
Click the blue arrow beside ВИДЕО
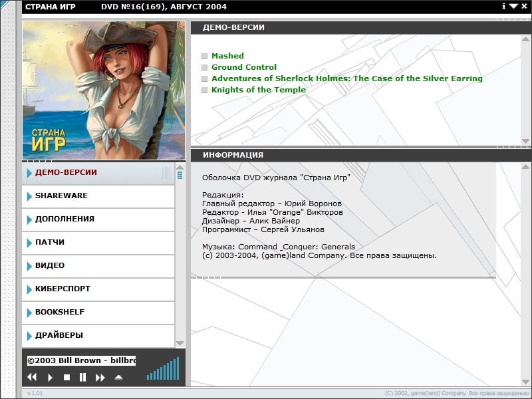click(x=29, y=266)
